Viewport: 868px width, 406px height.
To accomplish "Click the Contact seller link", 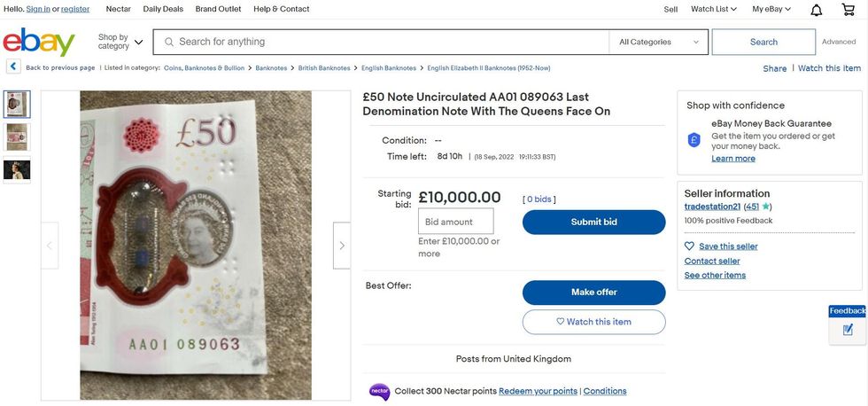I will pyautogui.click(x=712, y=262).
